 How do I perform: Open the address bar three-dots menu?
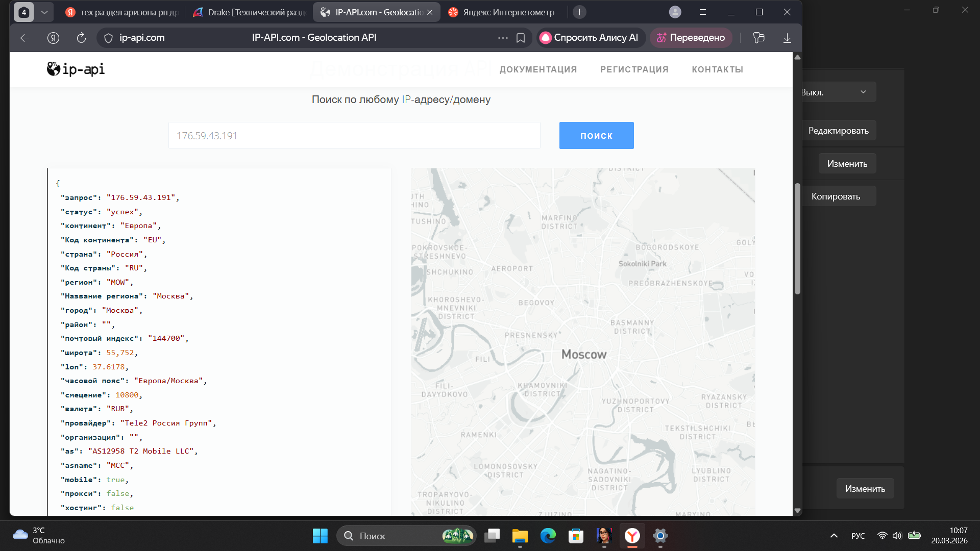[503, 38]
